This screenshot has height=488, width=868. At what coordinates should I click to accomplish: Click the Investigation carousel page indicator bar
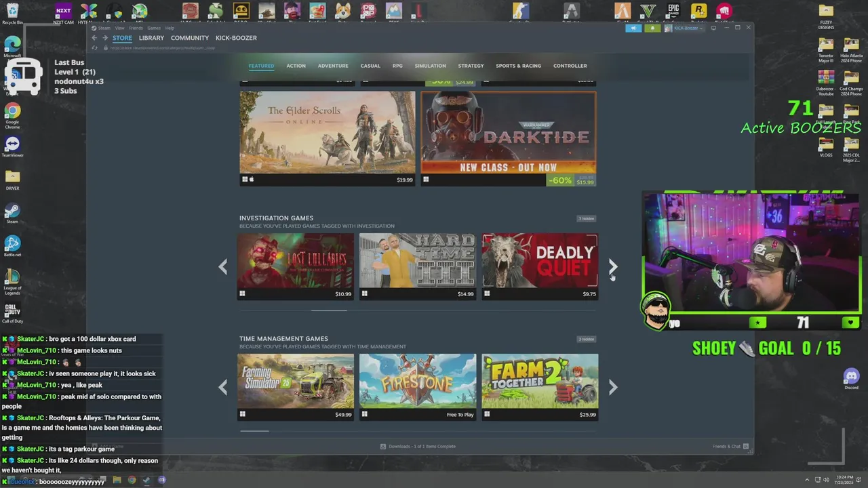click(329, 310)
